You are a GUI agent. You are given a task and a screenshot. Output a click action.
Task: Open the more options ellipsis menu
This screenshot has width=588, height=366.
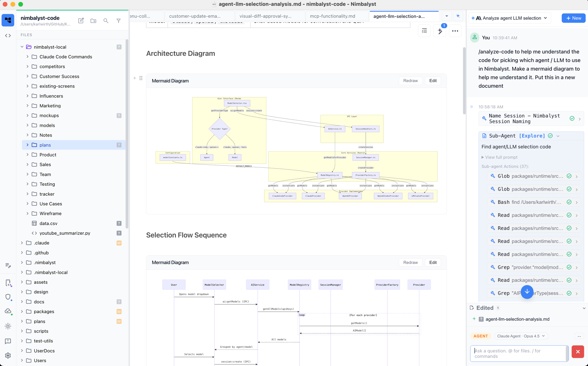(x=455, y=31)
